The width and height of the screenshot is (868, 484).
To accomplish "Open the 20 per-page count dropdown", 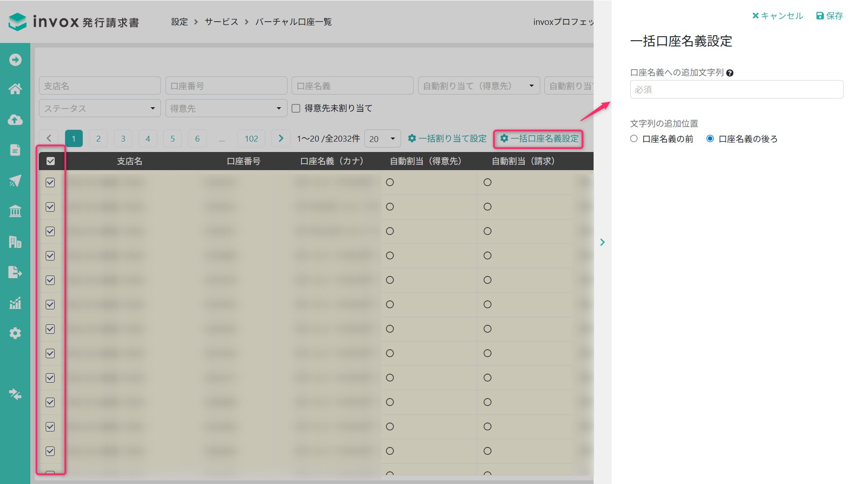I will 382,139.
